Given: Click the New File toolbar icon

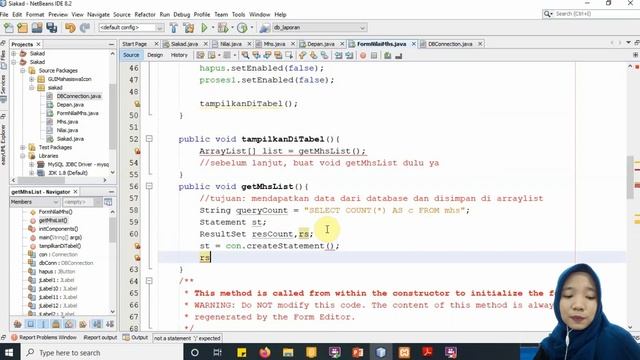Looking at the screenshot, I should coord(9,27).
